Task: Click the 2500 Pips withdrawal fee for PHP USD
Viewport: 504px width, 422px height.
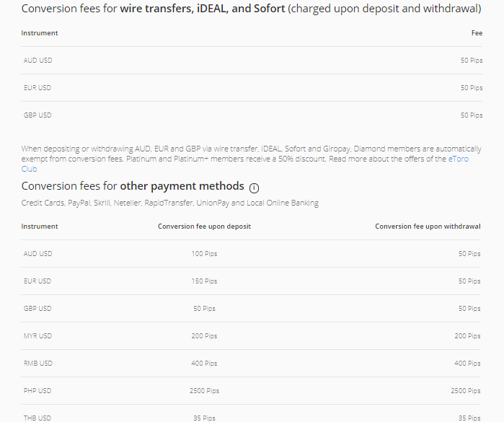Action: (466, 391)
